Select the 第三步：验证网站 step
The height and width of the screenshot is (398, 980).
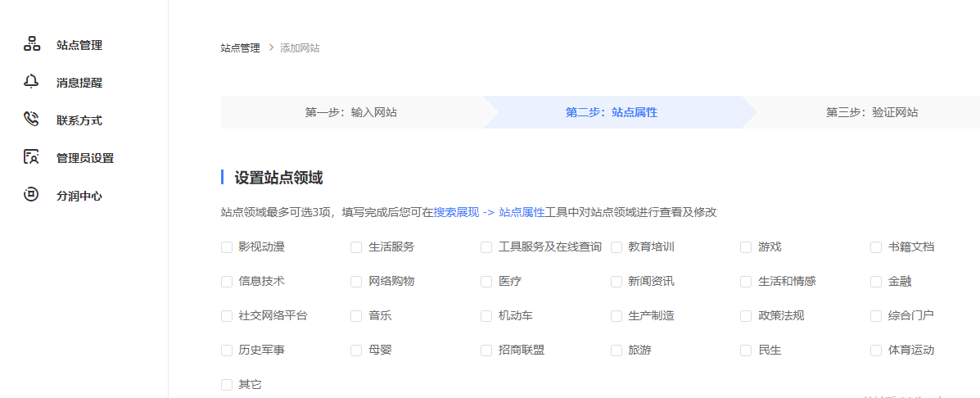point(872,112)
